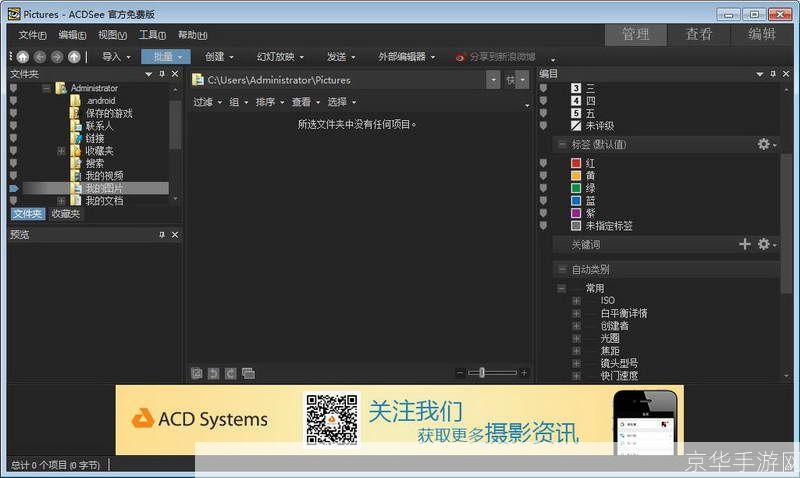Open the 编辑 menu
This screenshot has height=478, width=800.
[x=72, y=35]
